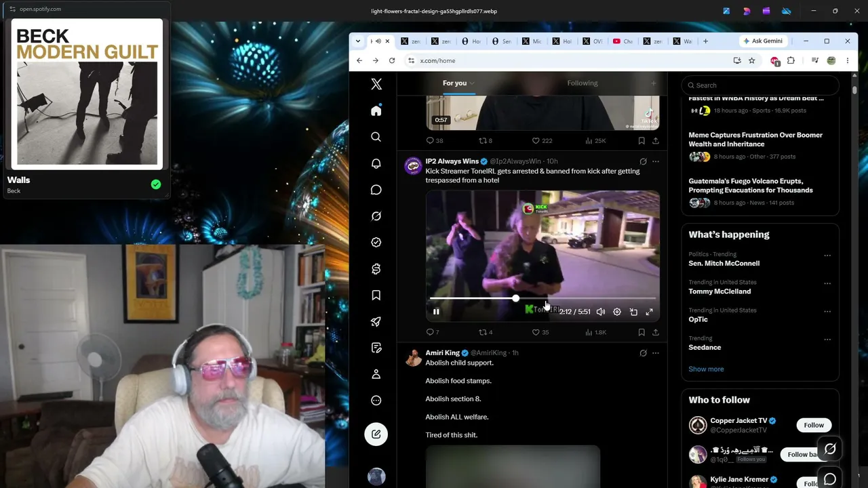Image resolution: width=868 pixels, height=488 pixels.
Task: Compose a new post
Action: (376, 434)
